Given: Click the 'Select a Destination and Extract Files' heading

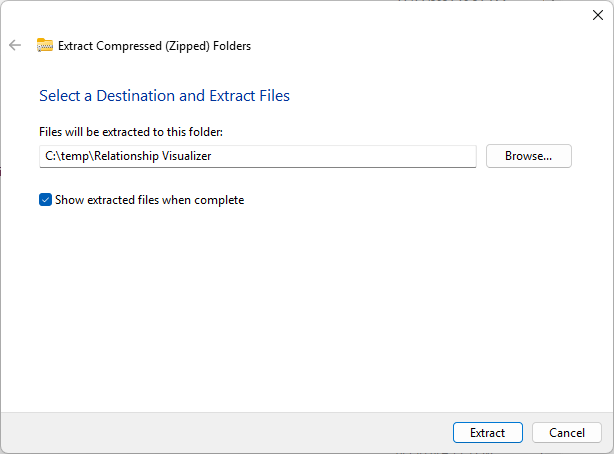Looking at the screenshot, I should 164,96.
